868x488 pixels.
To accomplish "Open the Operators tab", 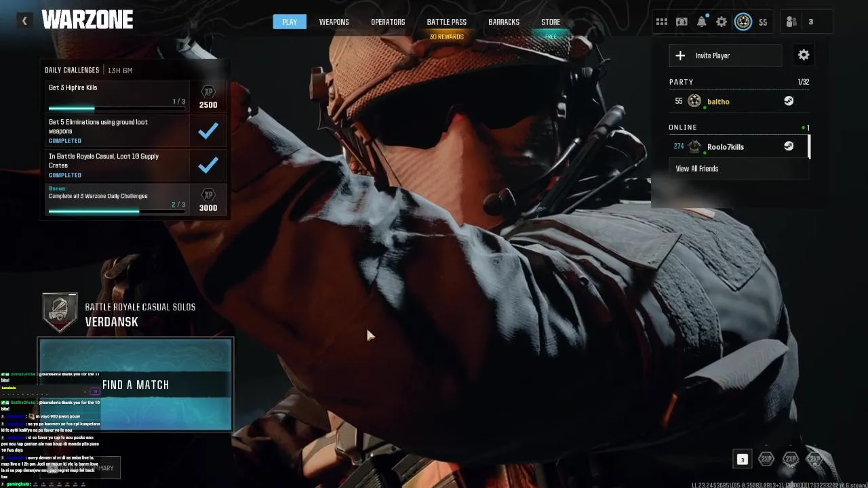I will 388,22.
